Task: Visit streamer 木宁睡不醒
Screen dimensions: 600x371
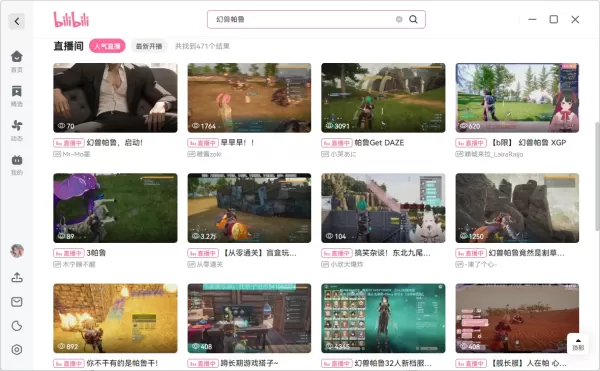Action: pos(79,264)
